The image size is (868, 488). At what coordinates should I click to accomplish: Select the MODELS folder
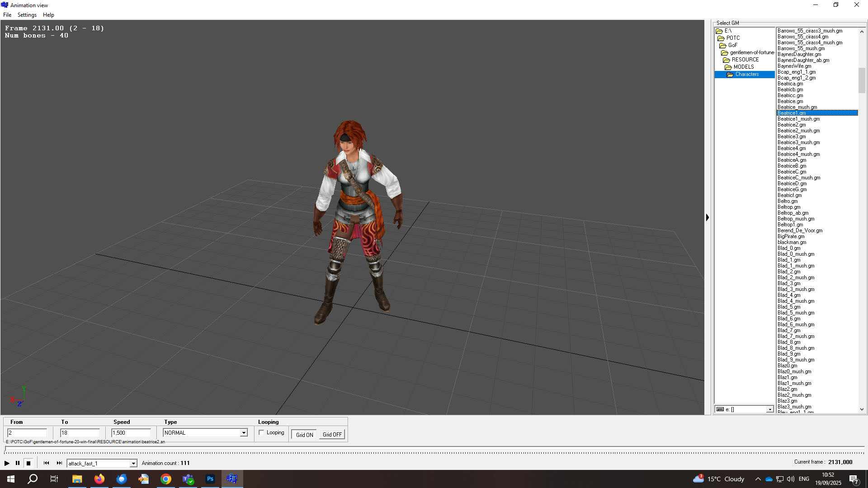[743, 67]
